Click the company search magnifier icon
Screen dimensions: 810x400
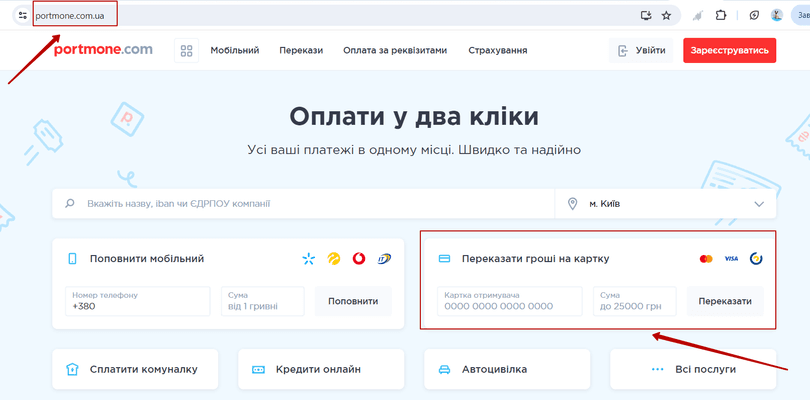(x=70, y=204)
